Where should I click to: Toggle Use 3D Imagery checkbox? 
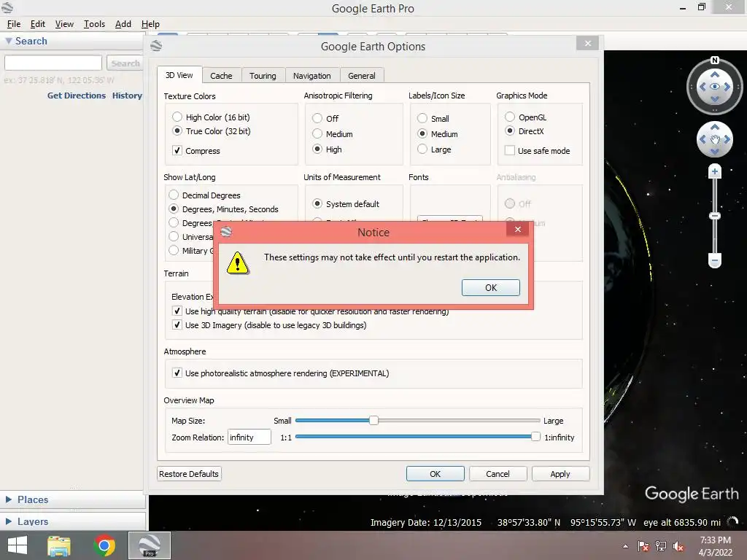click(x=177, y=324)
